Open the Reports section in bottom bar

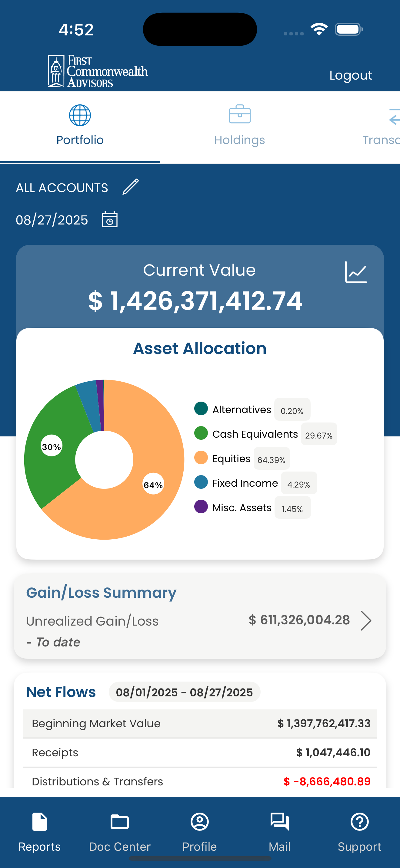click(39, 832)
